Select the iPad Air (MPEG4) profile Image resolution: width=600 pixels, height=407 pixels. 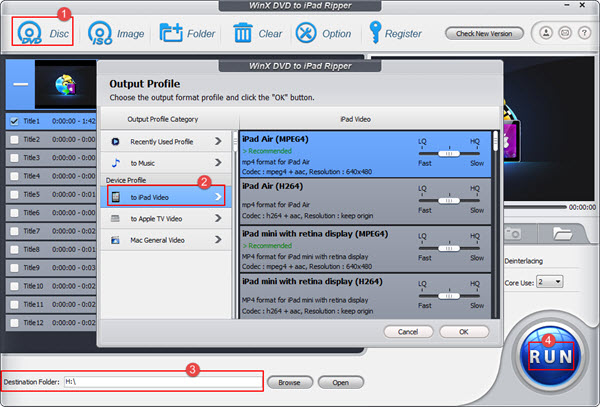coord(365,154)
